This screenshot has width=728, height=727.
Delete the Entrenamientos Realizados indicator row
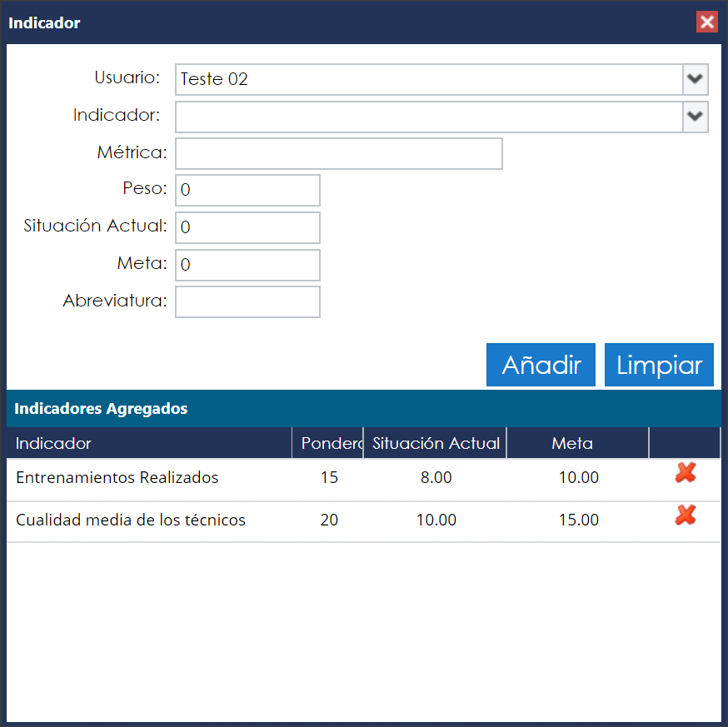click(x=686, y=473)
